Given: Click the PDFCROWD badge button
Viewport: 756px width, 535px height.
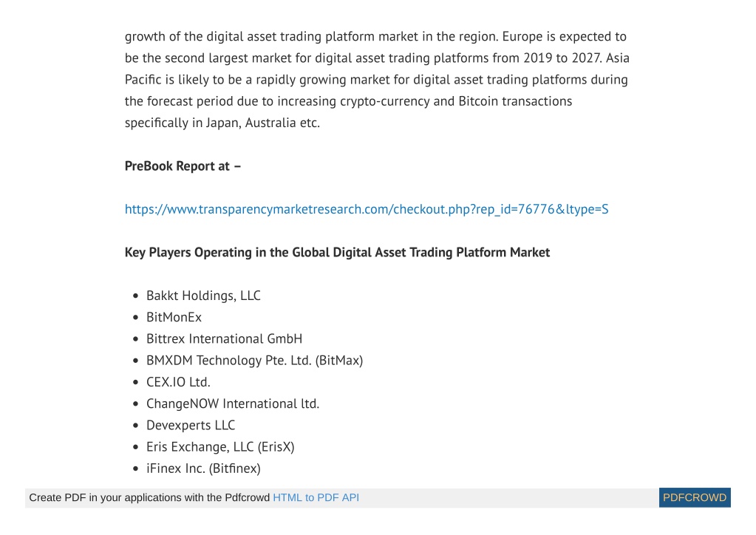Looking at the screenshot, I should coord(694,497).
